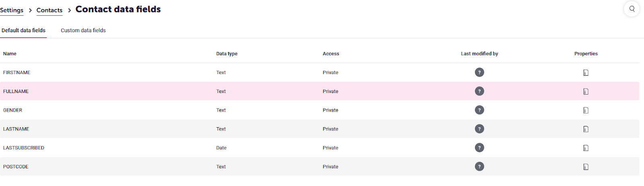Switch to Custom data fields tab
Image resolution: width=644 pixels, height=186 pixels.
pyautogui.click(x=83, y=30)
